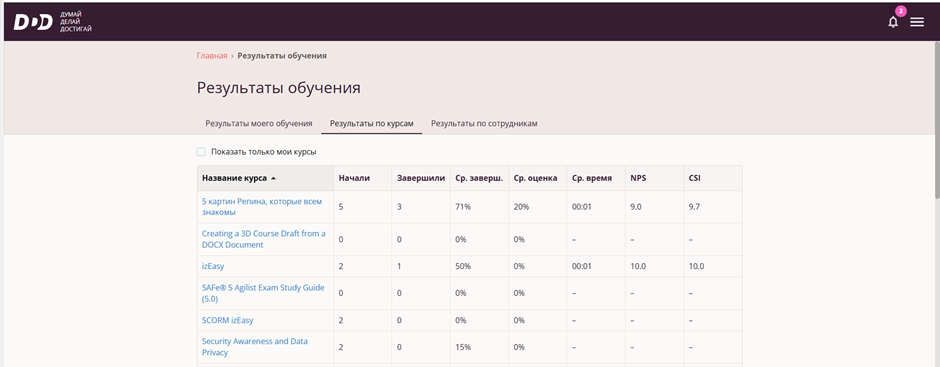Sort table by Завершили column

(421, 178)
